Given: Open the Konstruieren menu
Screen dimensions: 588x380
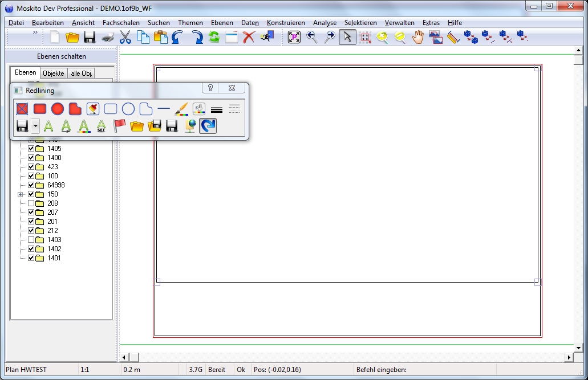Looking at the screenshot, I should point(286,23).
